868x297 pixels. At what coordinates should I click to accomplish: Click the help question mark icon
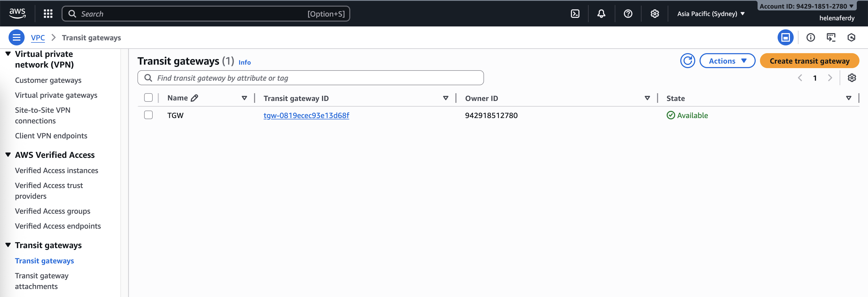pos(628,14)
